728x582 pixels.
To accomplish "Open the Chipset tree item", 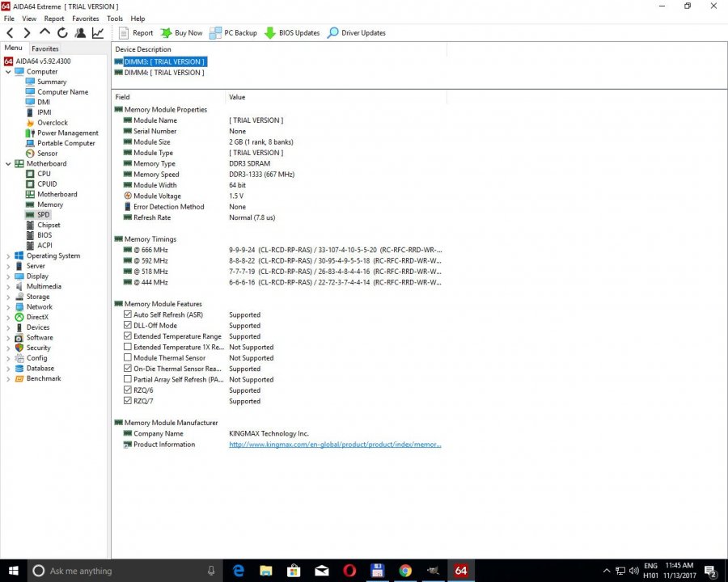I will (49, 225).
